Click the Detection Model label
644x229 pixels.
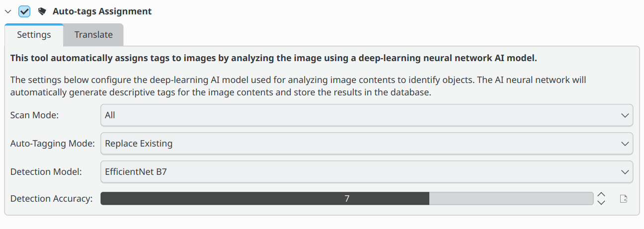46,172
